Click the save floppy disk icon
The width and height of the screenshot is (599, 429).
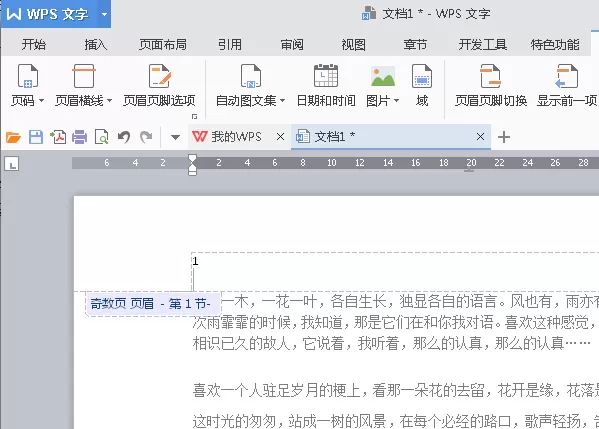tap(36, 137)
